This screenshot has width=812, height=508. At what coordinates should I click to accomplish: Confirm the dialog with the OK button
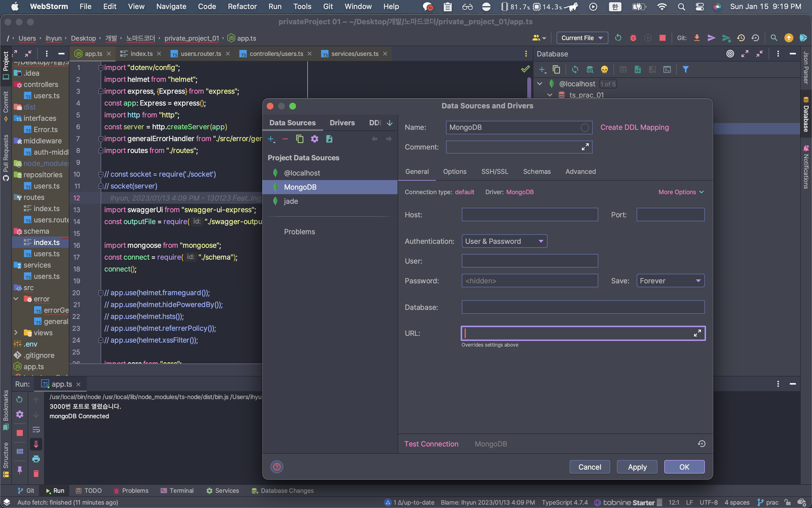(x=684, y=467)
